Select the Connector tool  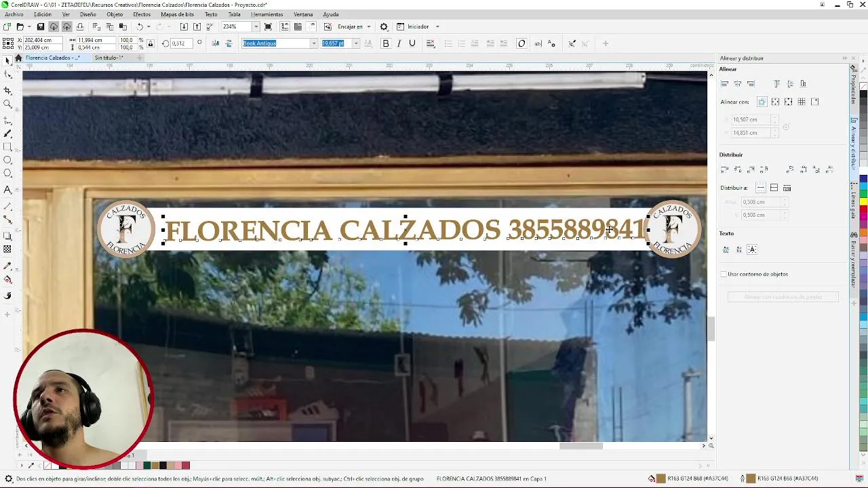click(x=7, y=220)
